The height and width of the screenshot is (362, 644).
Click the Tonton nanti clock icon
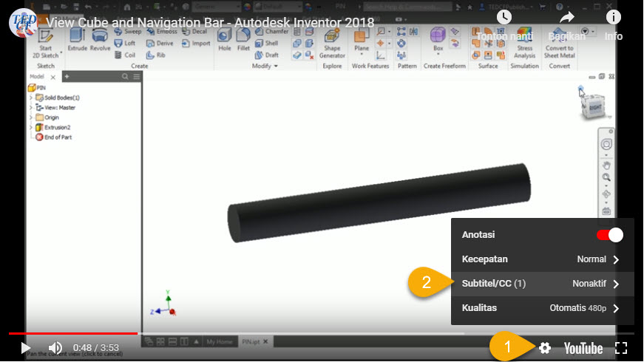pyautogui.click(x=504, y=17)
